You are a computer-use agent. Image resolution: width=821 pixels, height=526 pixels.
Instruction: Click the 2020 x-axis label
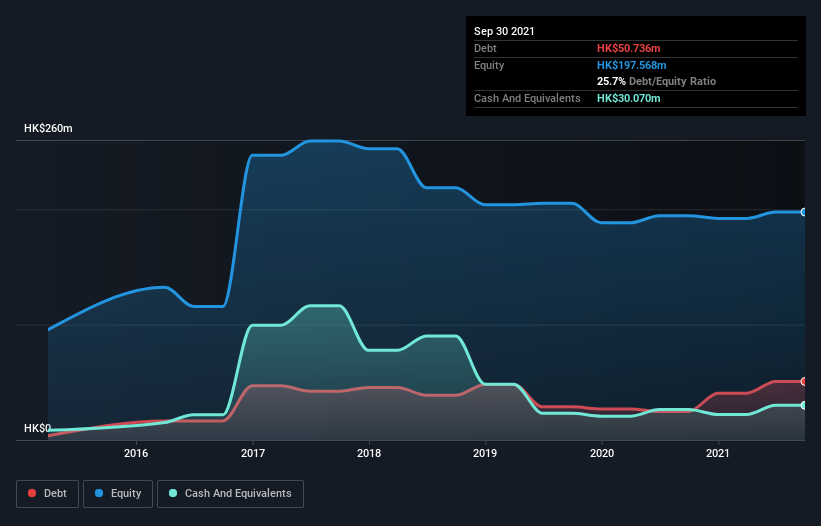(x=602, y=453)
